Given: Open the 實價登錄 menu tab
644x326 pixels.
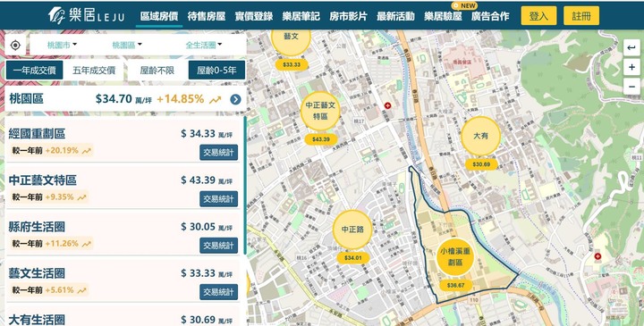Looking at the screenshot, I should click(254, 16).
